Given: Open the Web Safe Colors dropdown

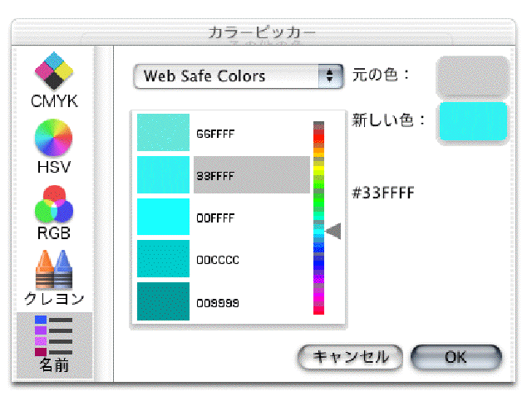Looking at the screenshot, I should [238, 76].
